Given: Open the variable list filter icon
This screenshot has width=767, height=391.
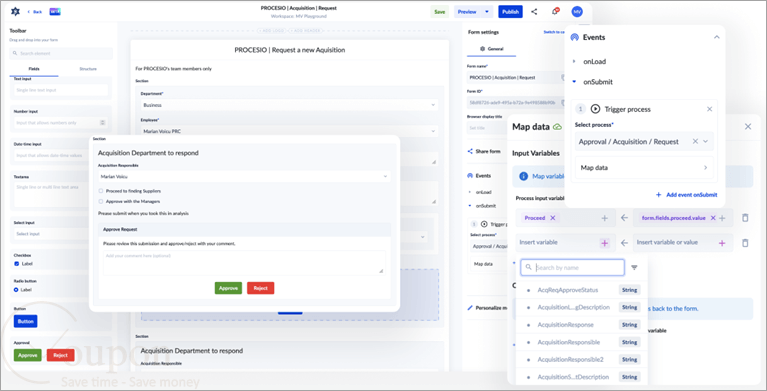Looking at the screenshot, I should (634, 268).
